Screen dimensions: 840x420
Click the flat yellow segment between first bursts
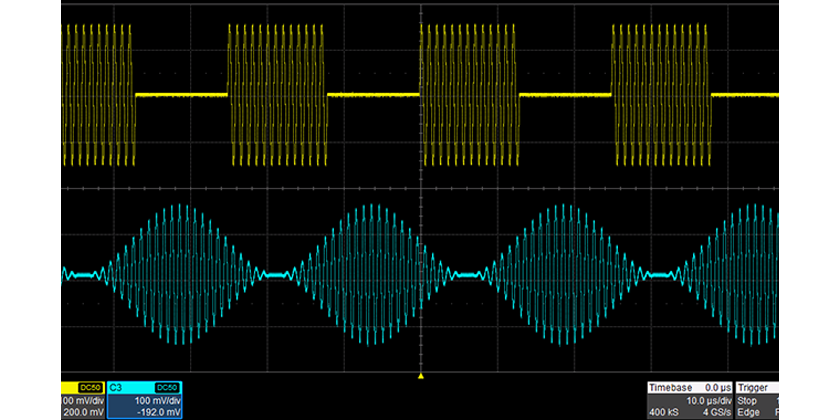(x=181, y=95)
